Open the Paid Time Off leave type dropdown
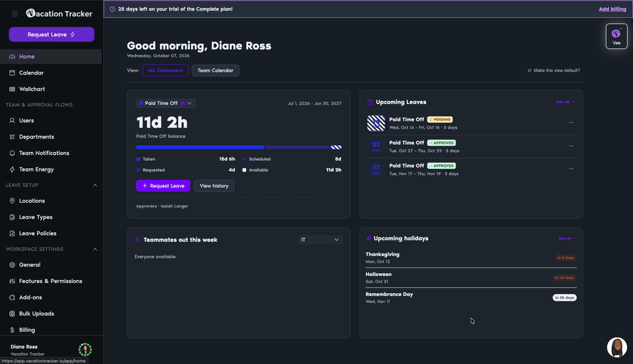Image resolution: width=633 pixels, height=364 pixels. [x=166, y=104]
